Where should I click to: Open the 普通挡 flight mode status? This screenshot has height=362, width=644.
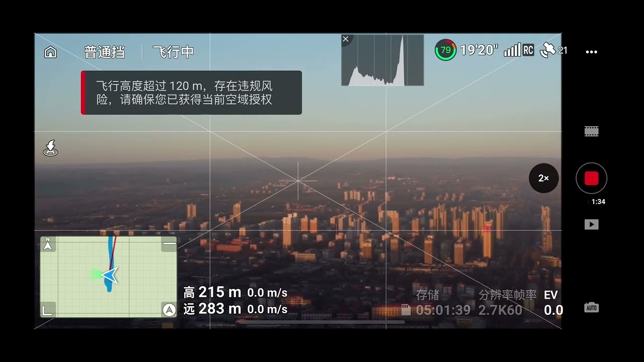(x=104, y=52)
